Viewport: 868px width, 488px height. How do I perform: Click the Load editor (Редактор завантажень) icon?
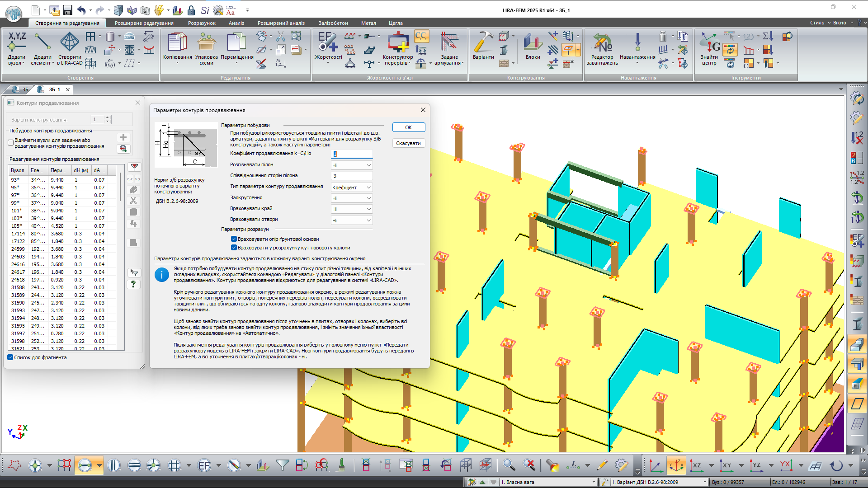(602, 43)
